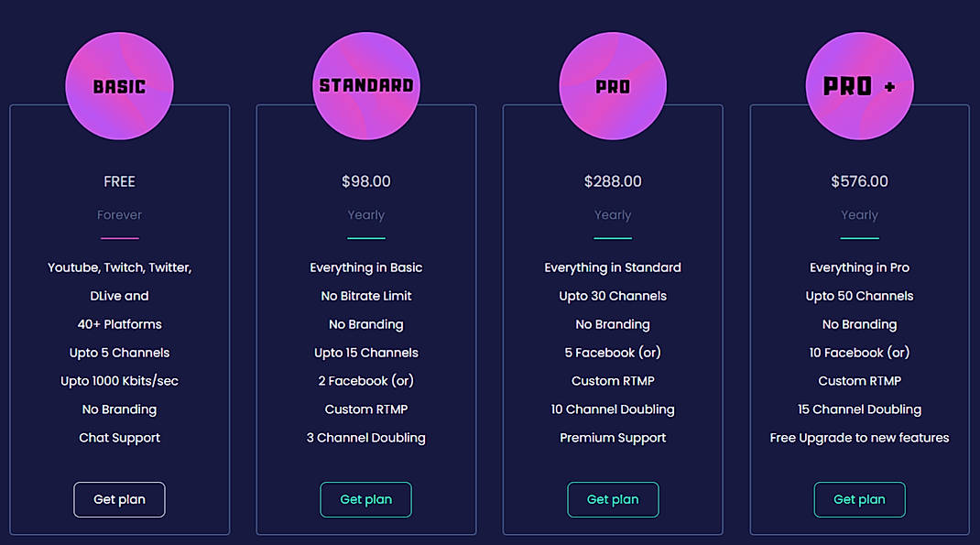Click the $576.00 price text
Image resolution: width=980 pixels, height=545 pixels.
[x=859, y=181]
